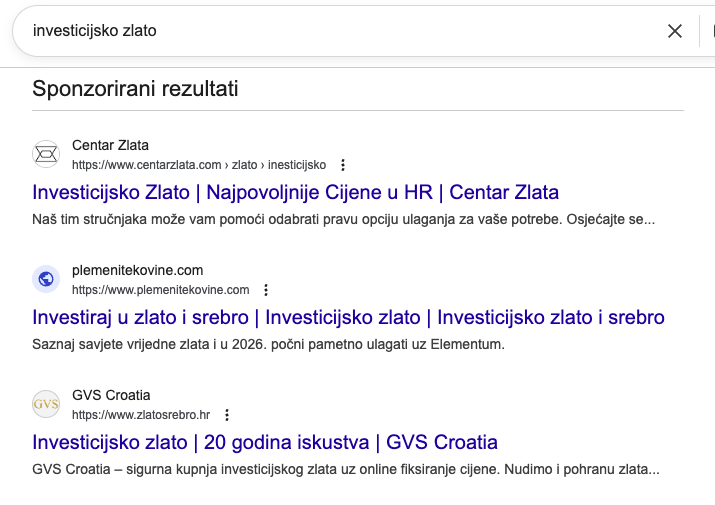Open the "Investiraj u zlato i srebro" result
The image size is (715, 505).
[x=348, y=318]
